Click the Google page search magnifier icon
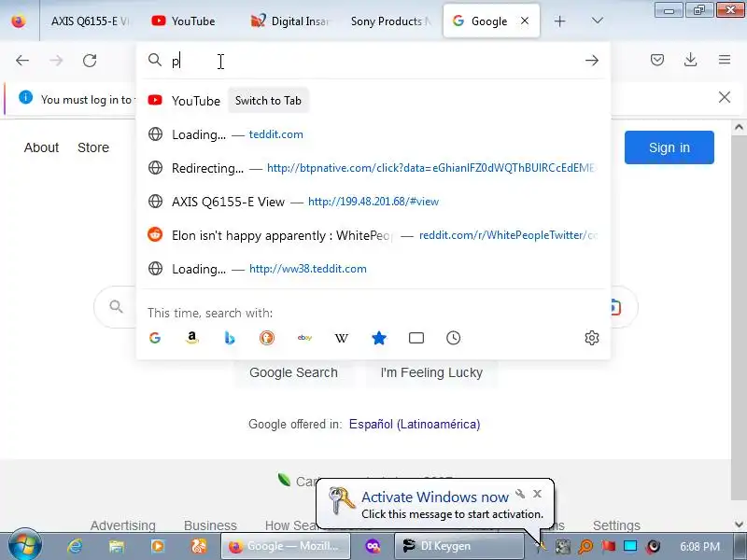747x560 pixels. (116, 306)
